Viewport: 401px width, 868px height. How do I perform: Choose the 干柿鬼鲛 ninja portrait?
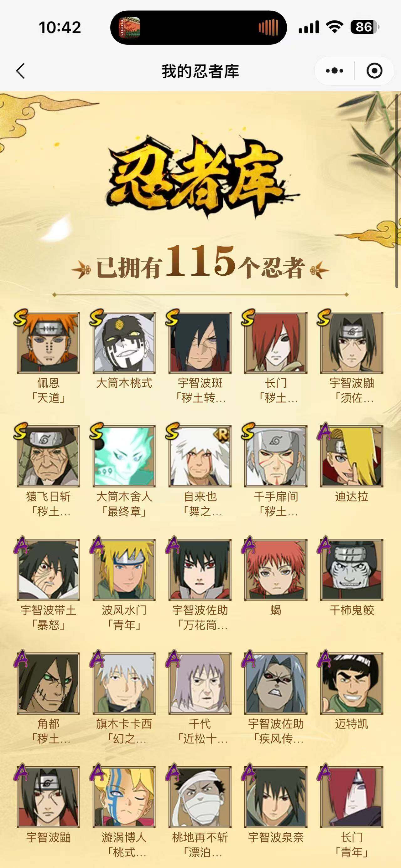tap(352, 569)
